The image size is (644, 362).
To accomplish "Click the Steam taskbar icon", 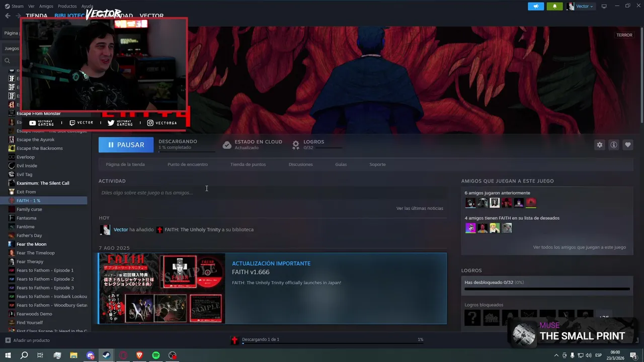I will [x=107, y=355].
